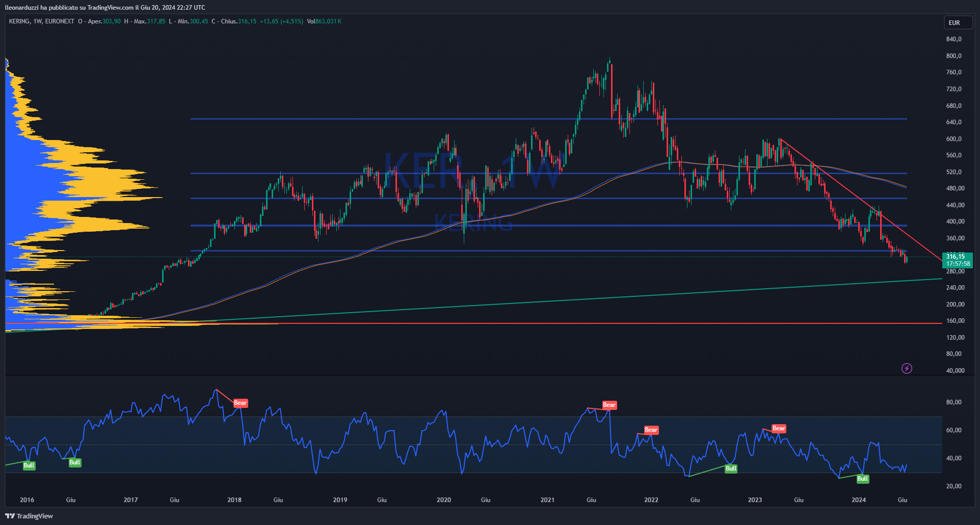Click the TradingView logo at bottom left

coord(29,516)
